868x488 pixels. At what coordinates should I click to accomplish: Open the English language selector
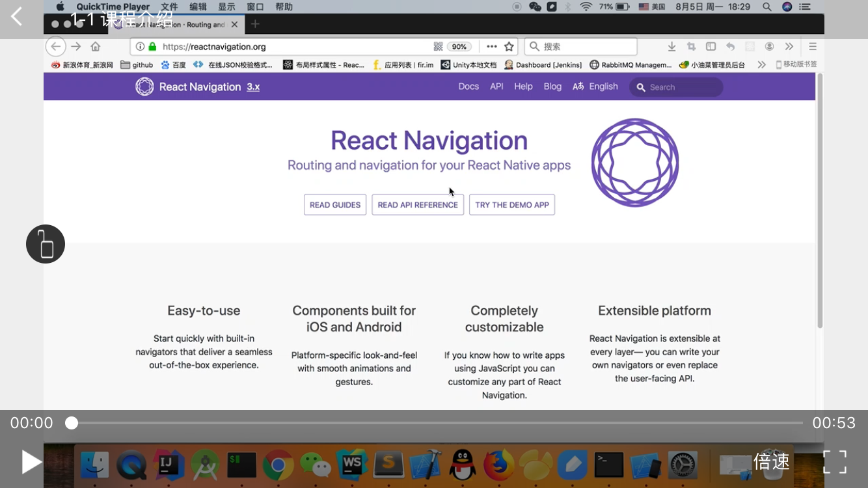(x=595, y=87)
